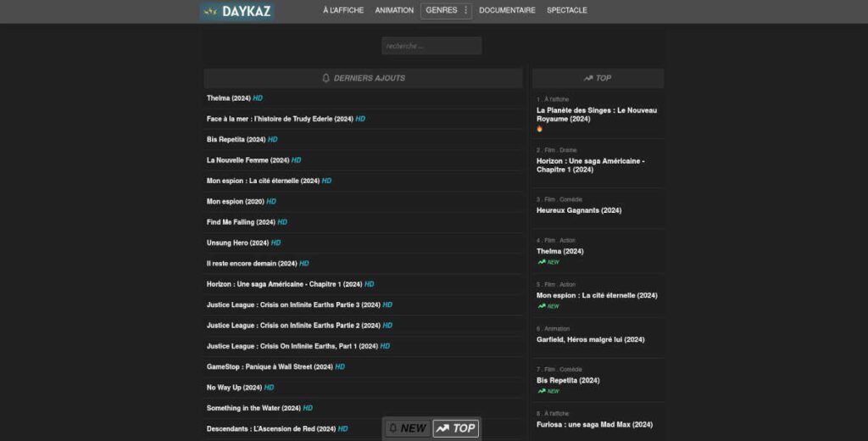This screenshot has width=868, height=441.
Task: Click the trending arrow icon in TOP header
Action: click(588, 78)
